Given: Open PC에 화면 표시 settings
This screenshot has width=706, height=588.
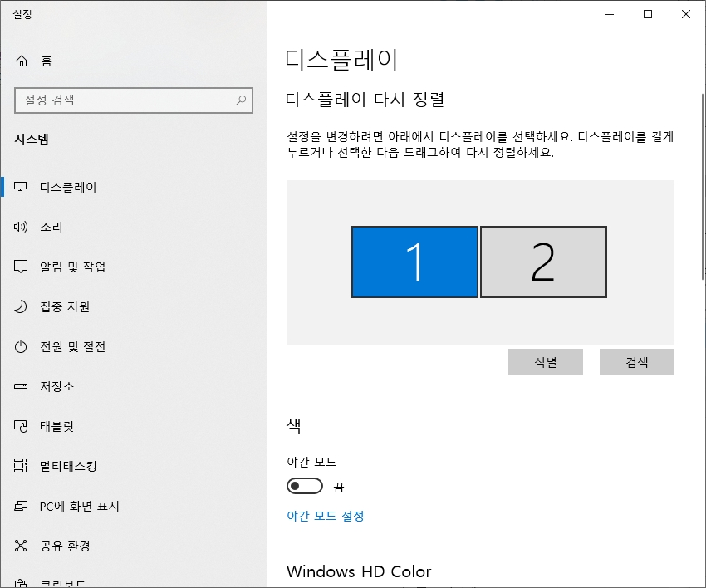Looking at the screenshot, I should (133, 506).
